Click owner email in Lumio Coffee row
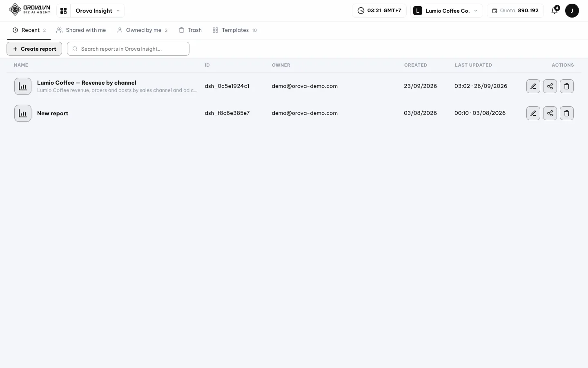This screenshot has width=588, height=368. (305, 86)
